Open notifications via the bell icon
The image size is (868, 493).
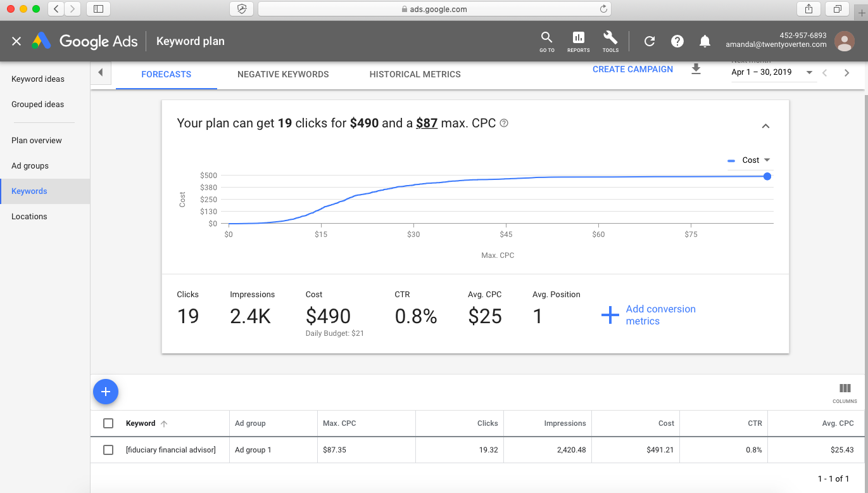point(705,41)
